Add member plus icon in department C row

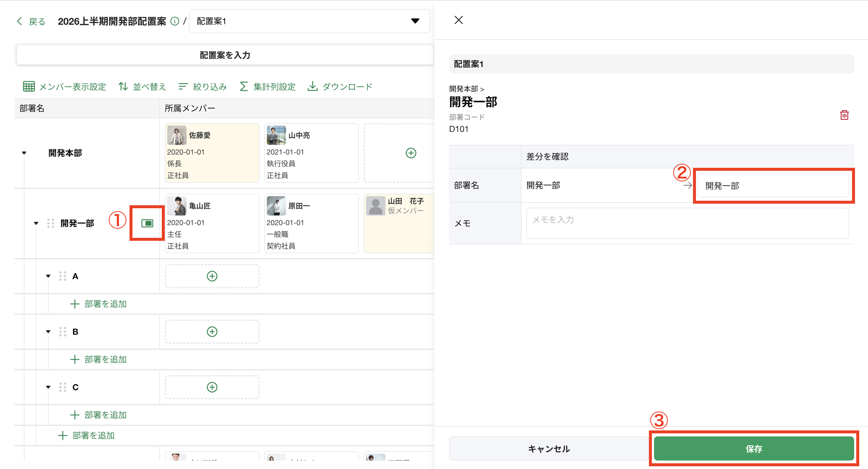[212, 387]
